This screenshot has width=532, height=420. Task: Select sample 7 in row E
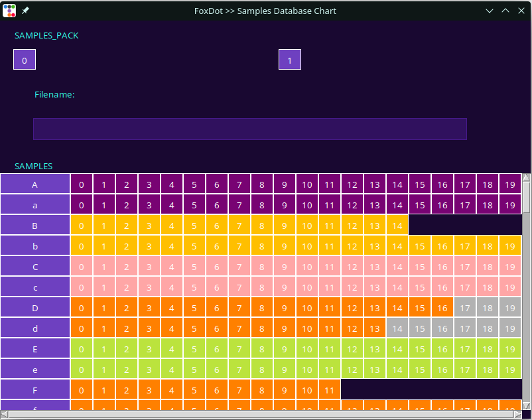coord(239,349)
